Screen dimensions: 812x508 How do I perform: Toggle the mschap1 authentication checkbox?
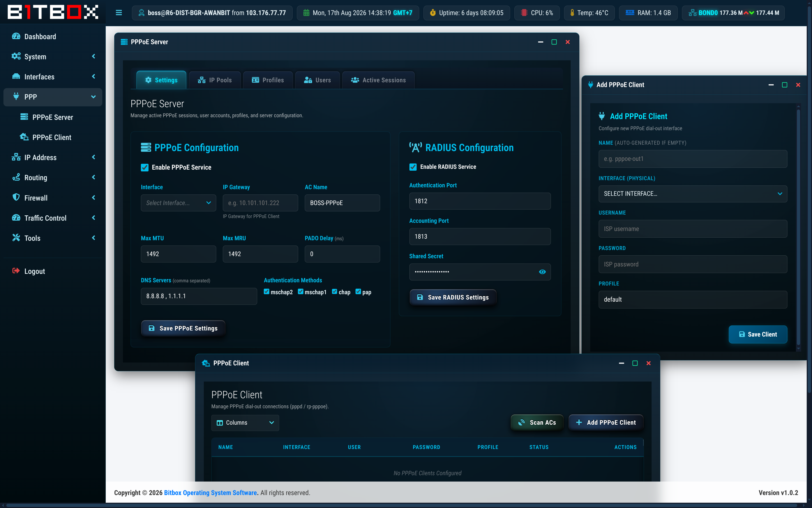(x=301, y=292)
